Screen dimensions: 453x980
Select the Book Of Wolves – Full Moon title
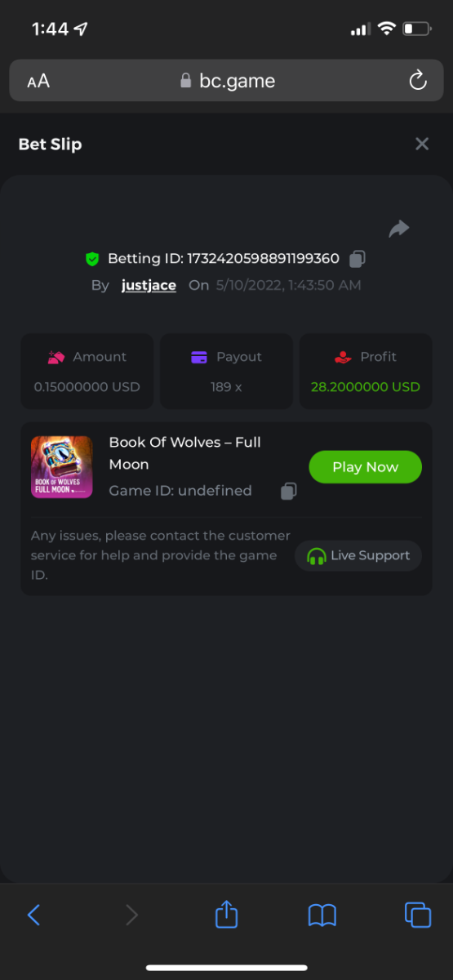[185, 453]
